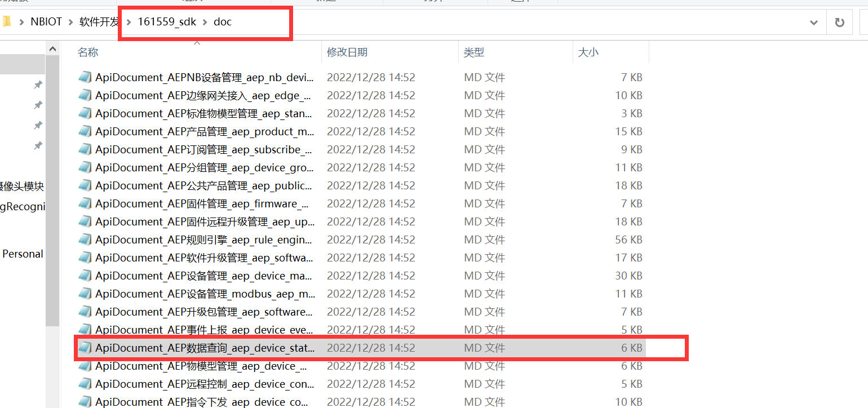
Task: Click the file icon of ApiDocument_AEP事件上报
Action: click(85, 330)
